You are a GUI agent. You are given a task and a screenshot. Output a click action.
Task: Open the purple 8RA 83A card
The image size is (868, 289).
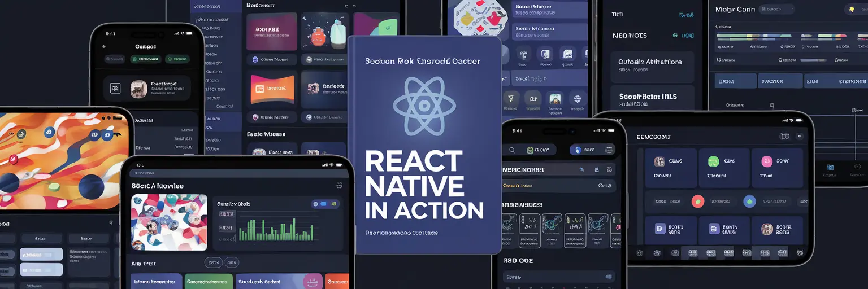[x=272, y=32]
